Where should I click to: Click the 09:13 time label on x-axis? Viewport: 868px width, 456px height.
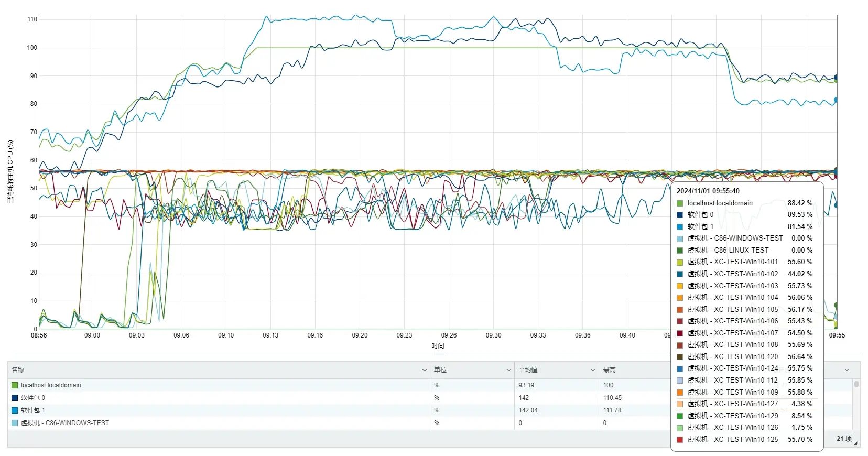[x=270, y=335]
